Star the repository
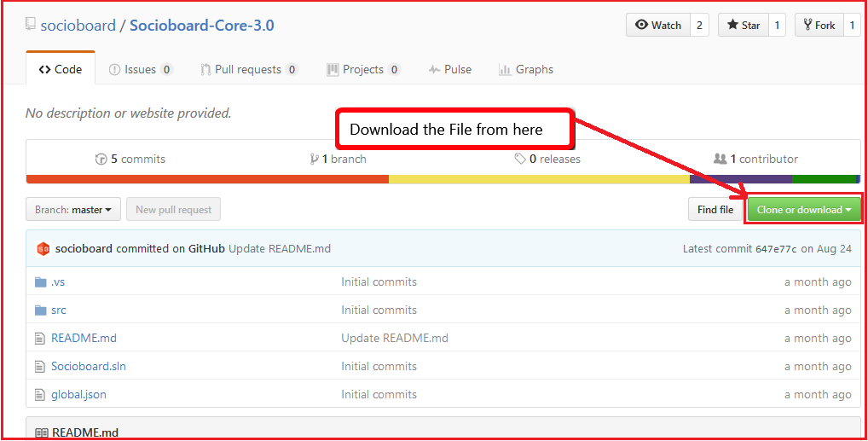 click(x=744, y=25)
